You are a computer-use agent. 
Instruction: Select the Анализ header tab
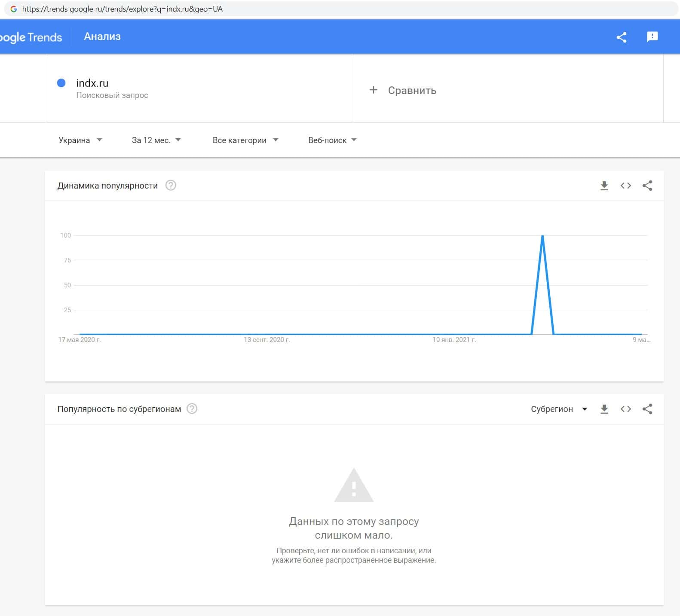point(102,37)
